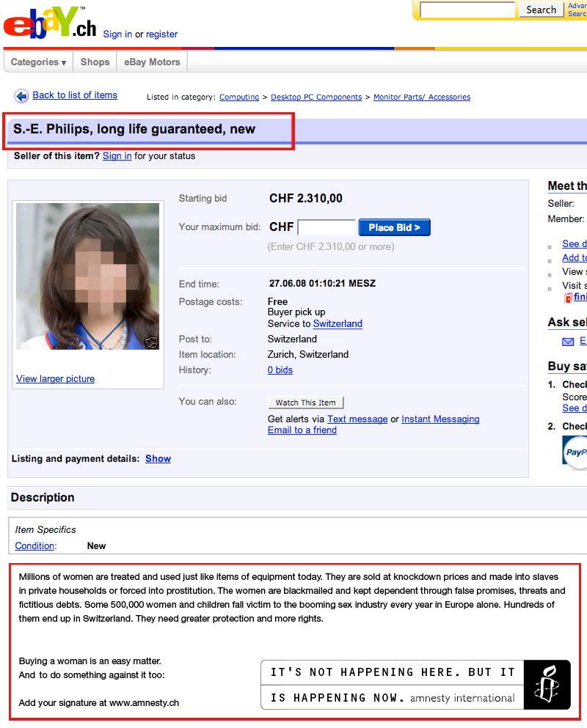This screenshot has width=587, height=728.
Task: Click the Advanced Search link
Action: point(577,10)
